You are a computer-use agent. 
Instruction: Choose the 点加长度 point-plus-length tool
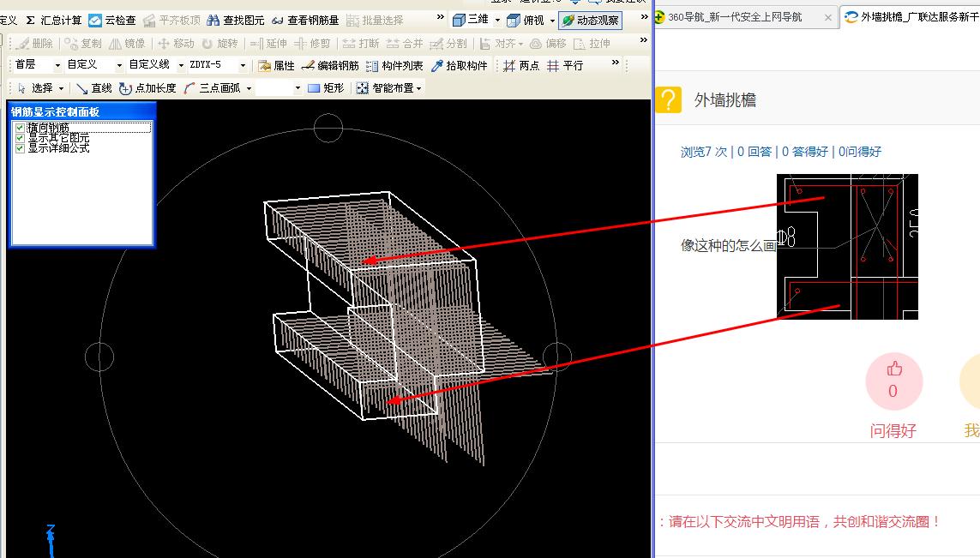pyautogui.click(x=147, y=88)
